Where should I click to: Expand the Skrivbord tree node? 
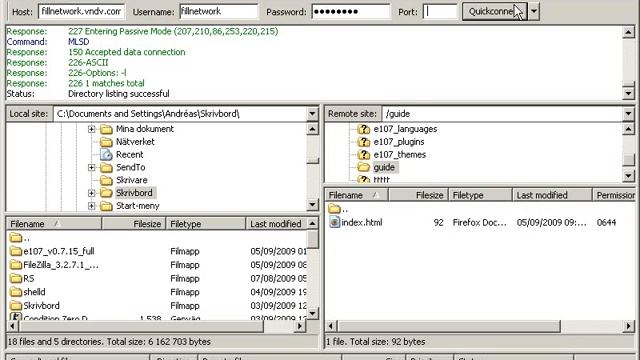click(91, 193)
